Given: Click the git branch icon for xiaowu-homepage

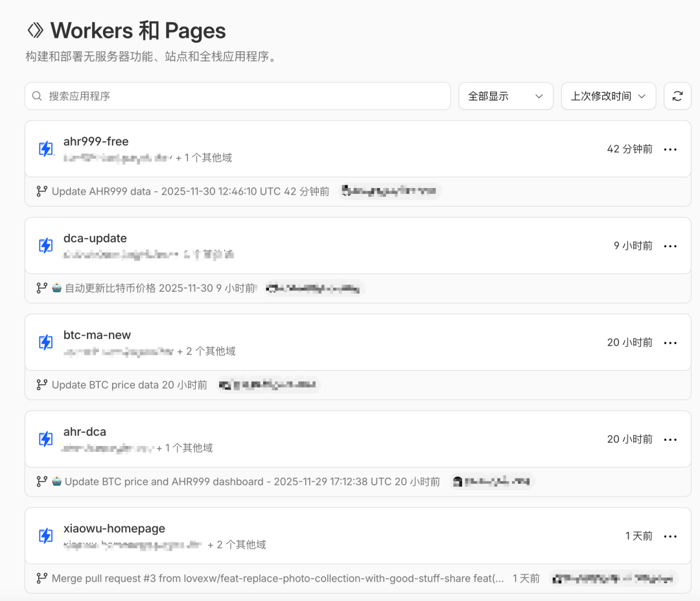Looking at the screenshot, I should [42, 578].
